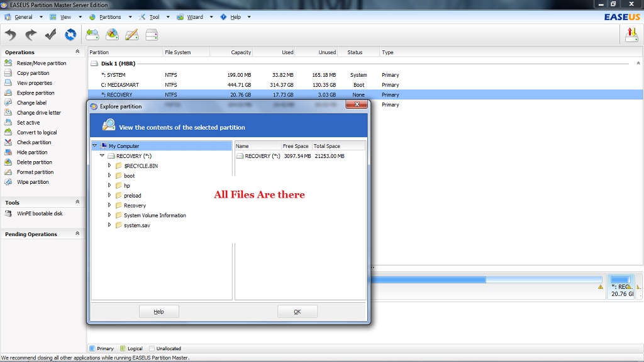Collapse the My Computer tree node
The height and width of the screenshot is (362, 644).
pos(94,145)
